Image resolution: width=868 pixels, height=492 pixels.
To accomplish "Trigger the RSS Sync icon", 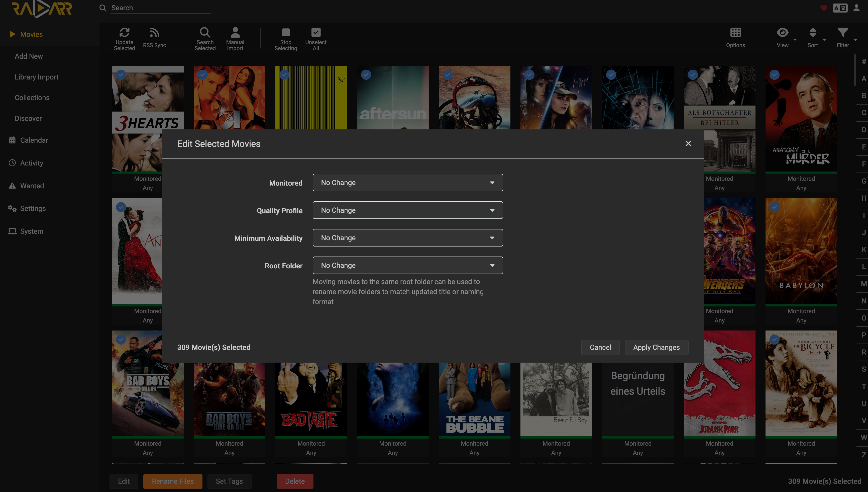I will 154,32.
